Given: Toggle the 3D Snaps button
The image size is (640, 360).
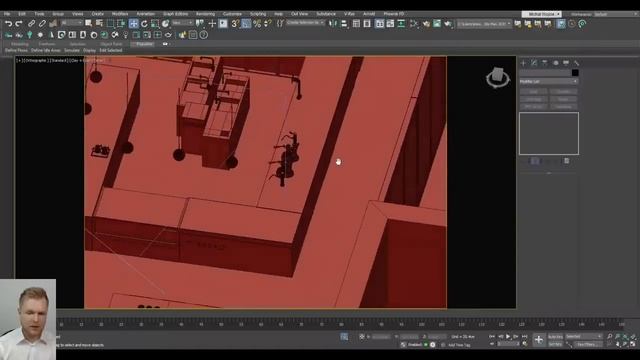Looking at the screenshot, I should coord(235,24).
